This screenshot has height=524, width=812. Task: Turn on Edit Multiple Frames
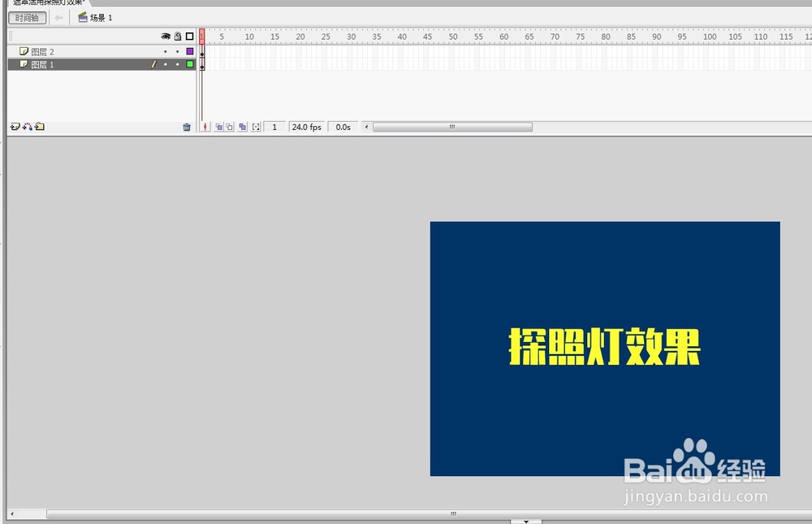pyautogui.click(x=244, y=128)
